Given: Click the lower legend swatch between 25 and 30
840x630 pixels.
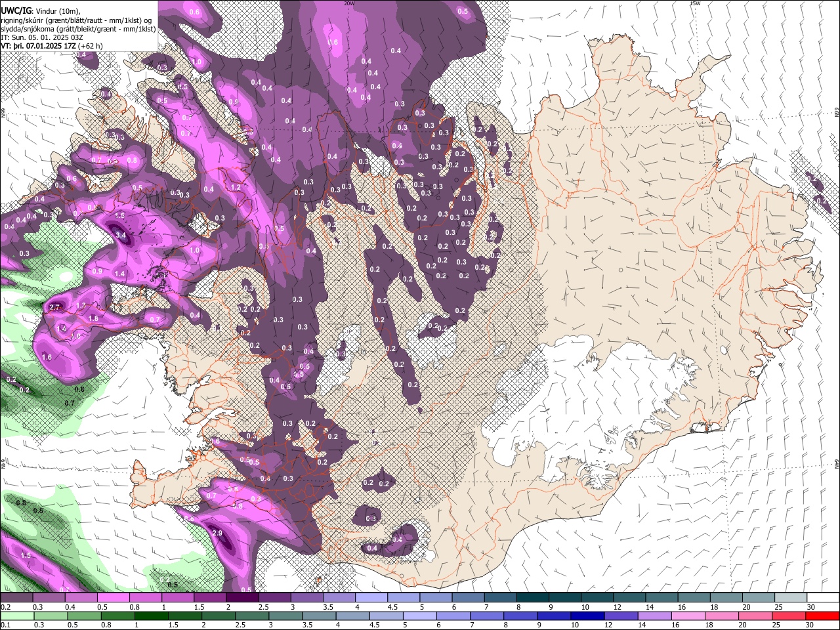Looking at the screenshot, I should (788, 616).
